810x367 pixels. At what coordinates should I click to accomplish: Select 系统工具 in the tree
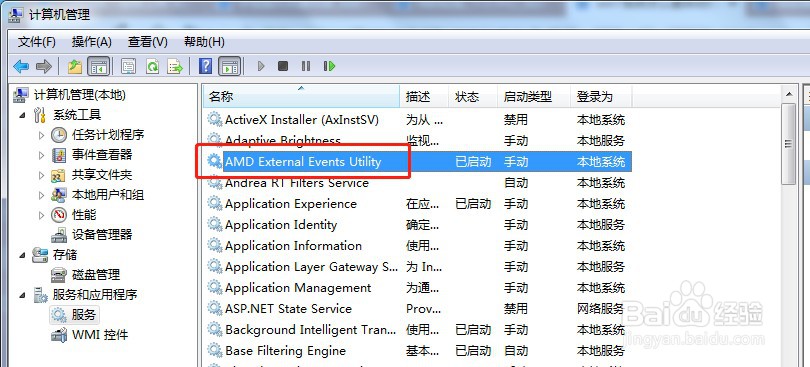coord(77,115)
